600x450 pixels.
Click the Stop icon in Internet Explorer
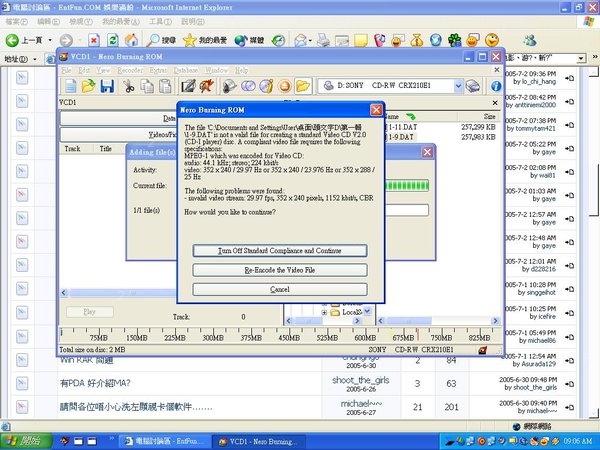pyautogui.click(x=94, y=40)
